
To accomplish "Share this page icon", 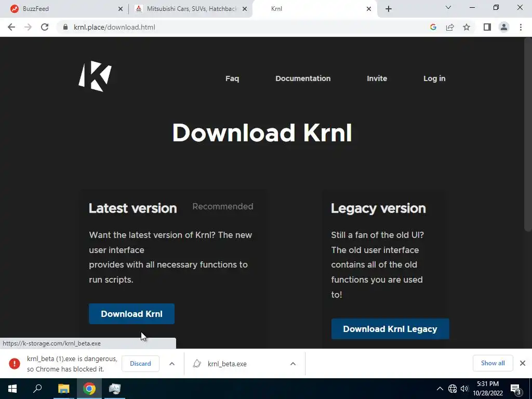I will (450, 27).
